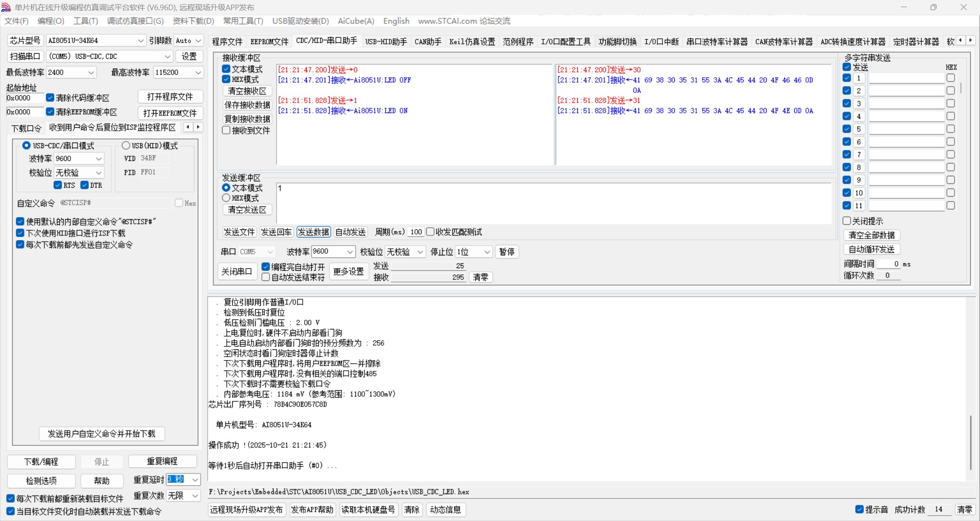The image size is (980, 521).
Task: Enable 清除代码缓冲区 checkbox
Action: click(50, 98)
